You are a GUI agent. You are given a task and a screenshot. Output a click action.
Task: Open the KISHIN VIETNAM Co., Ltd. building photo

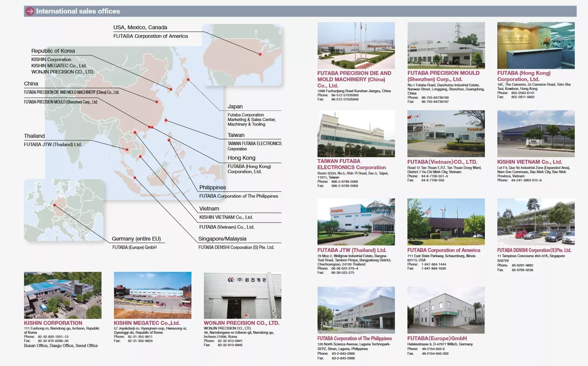coord(536,134)
